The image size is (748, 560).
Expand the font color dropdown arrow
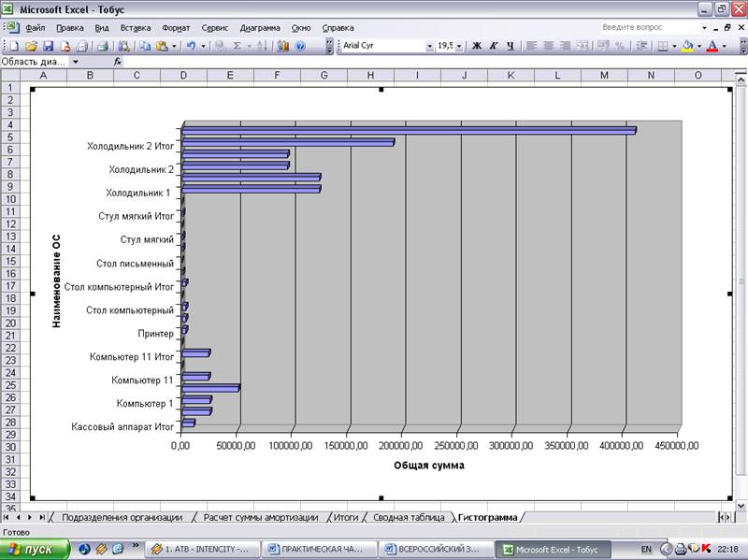(x=725, y=45)
